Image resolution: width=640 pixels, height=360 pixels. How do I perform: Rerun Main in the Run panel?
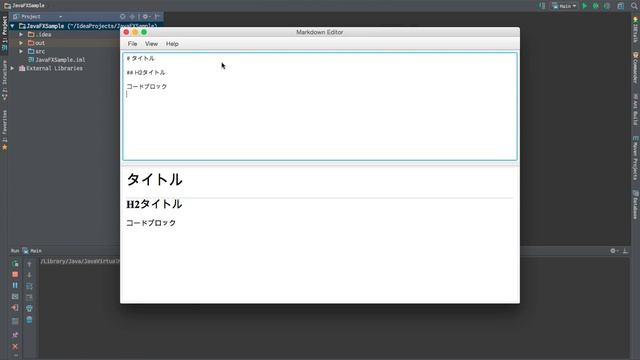coord(15,264)
